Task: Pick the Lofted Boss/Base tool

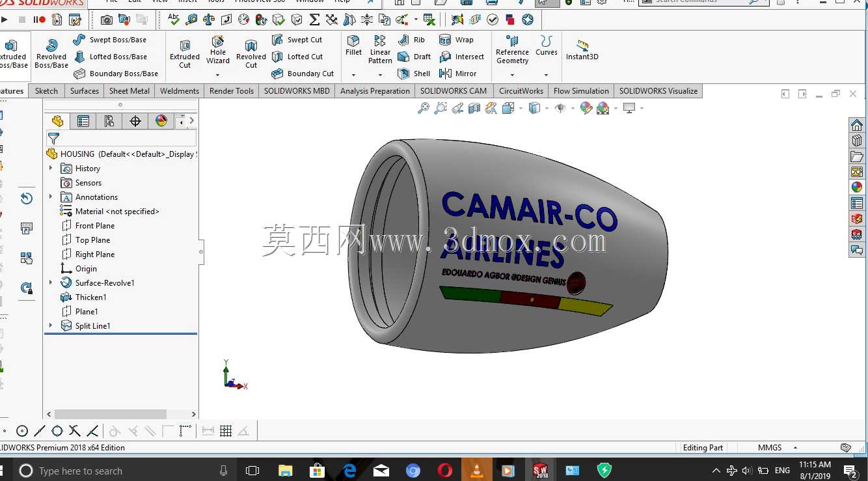Action: (x=110, y=57)
